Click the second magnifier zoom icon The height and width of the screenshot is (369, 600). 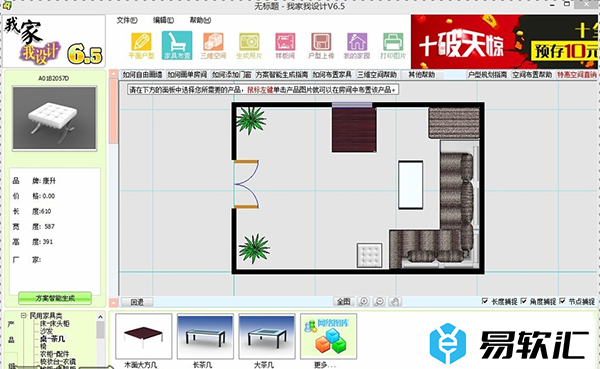[x=379, y=302]
